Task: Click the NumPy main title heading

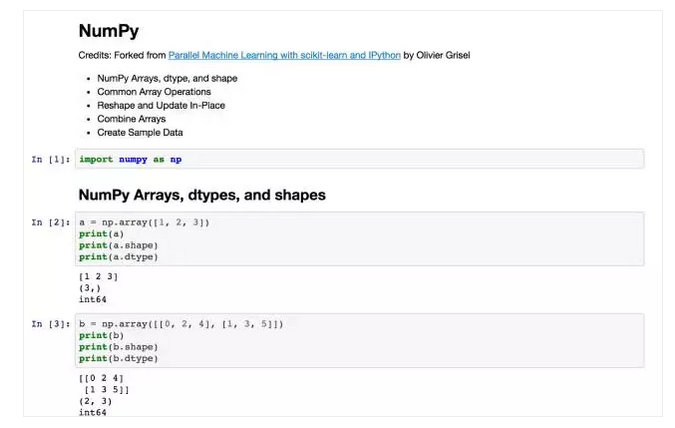Action: coord(108,31)
